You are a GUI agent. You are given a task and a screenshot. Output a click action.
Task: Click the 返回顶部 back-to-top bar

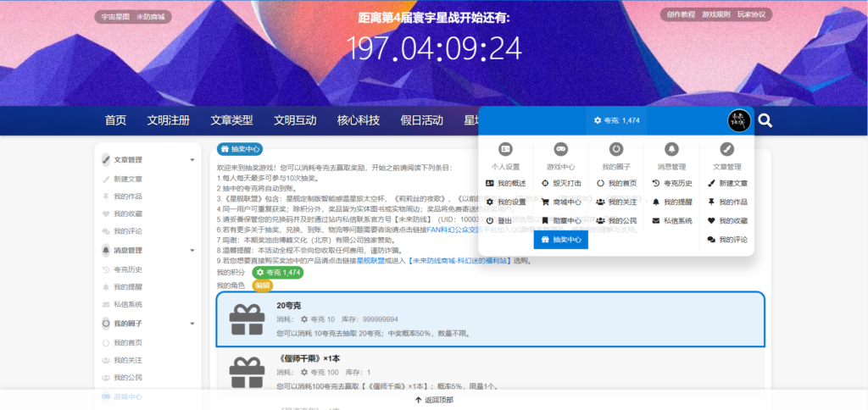[x=434, y=400]
